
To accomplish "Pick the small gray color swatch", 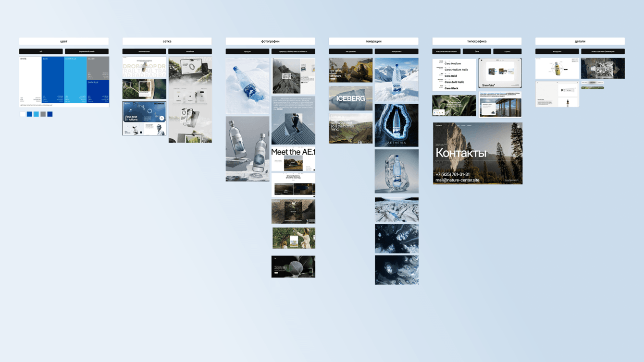I will click(43, 114).
